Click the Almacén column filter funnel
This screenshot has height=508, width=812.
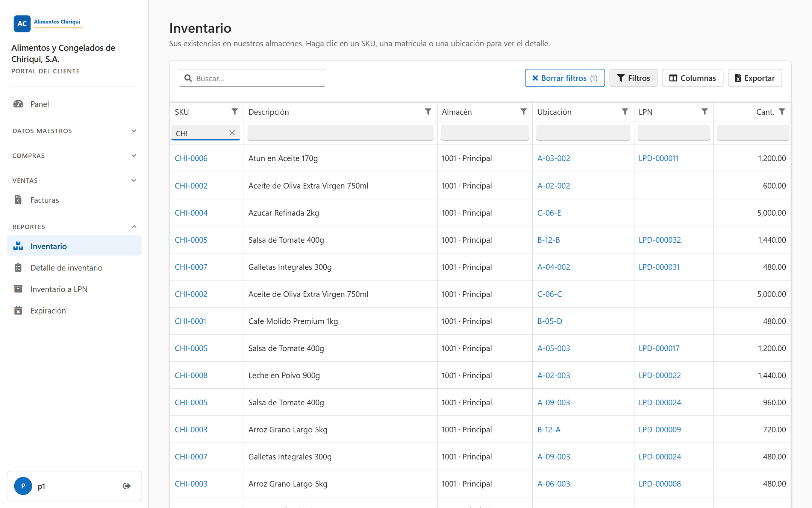523,112
